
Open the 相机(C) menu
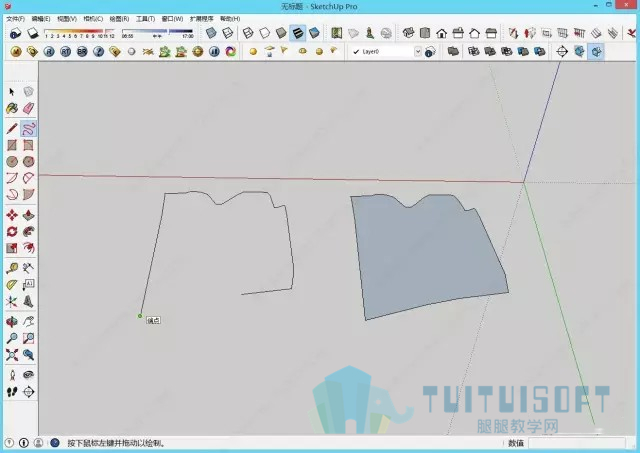(x=93, y=19)
